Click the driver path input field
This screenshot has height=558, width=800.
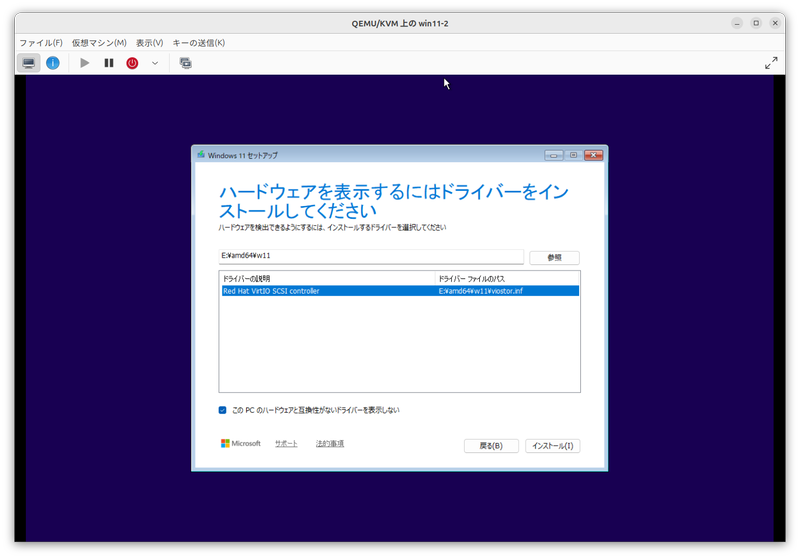[371, 257]
